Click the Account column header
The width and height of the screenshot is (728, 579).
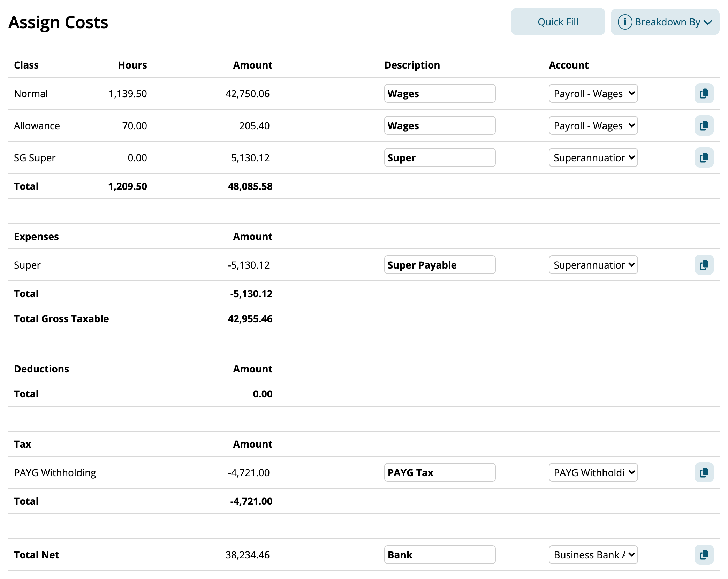point(569,65)
